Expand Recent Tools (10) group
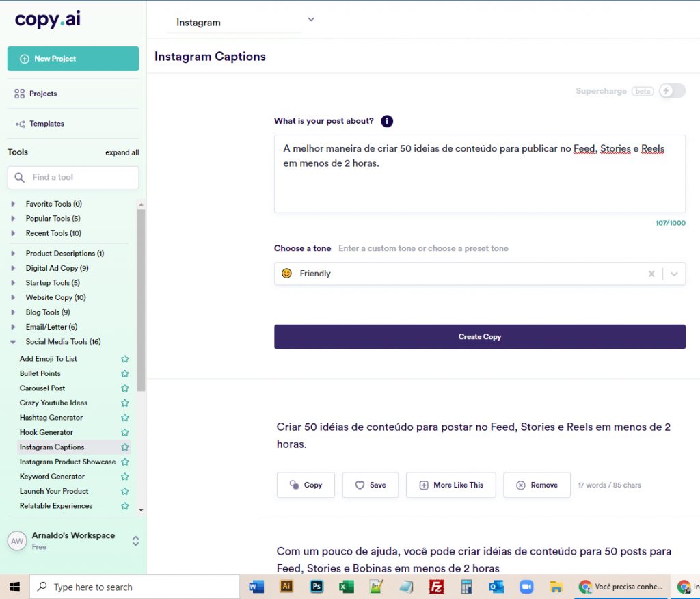 (13, 233)
